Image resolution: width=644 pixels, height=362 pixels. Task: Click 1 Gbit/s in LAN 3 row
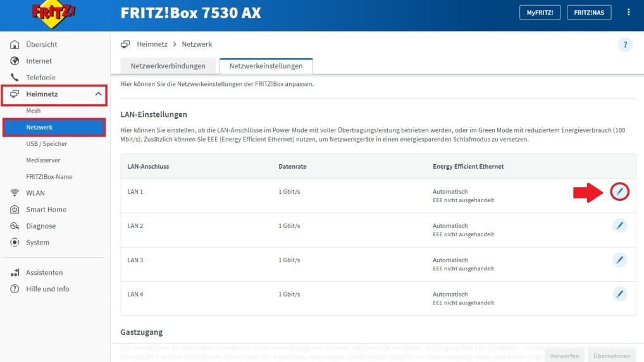pos(289,260)
